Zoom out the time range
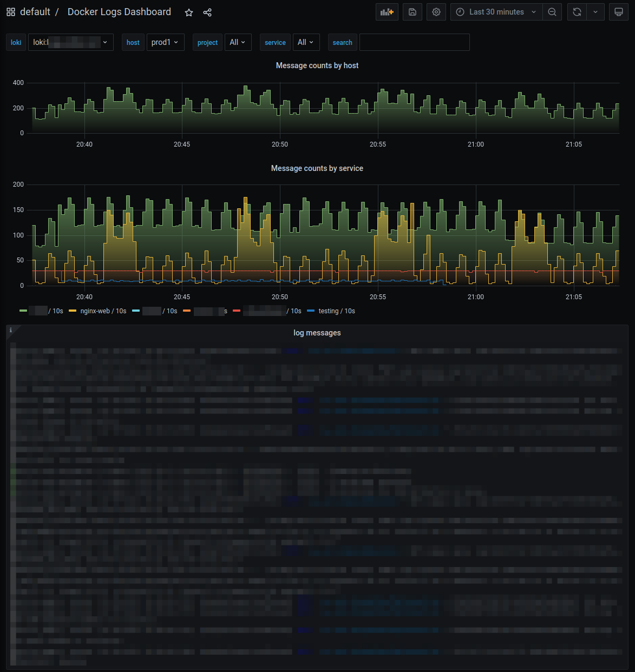Viewport: 635px width, 672px height. (x=552, y=11)
